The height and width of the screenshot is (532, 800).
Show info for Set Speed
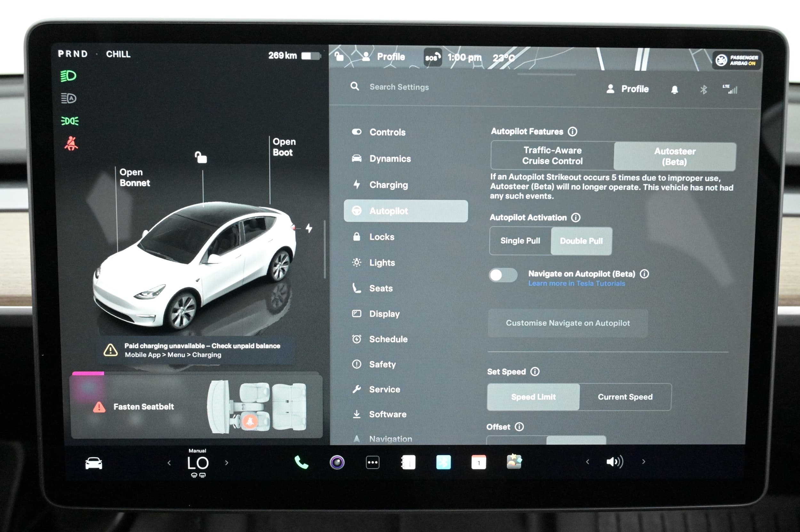(535, 371)
